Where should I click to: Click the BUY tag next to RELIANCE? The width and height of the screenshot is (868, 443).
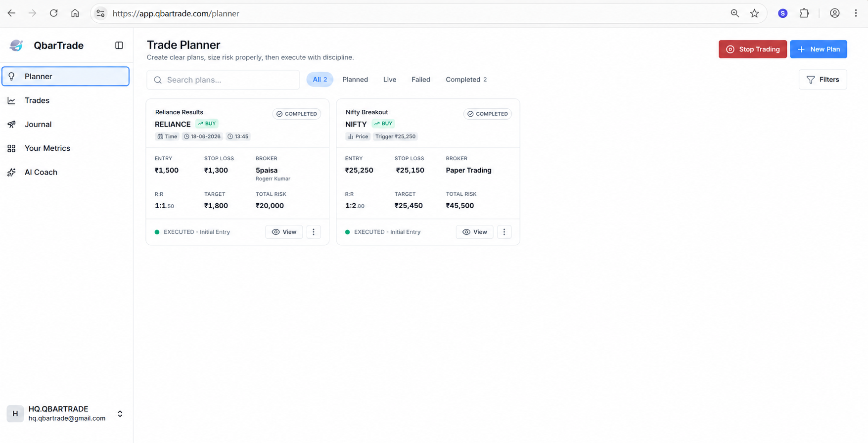tap(207, 124)
